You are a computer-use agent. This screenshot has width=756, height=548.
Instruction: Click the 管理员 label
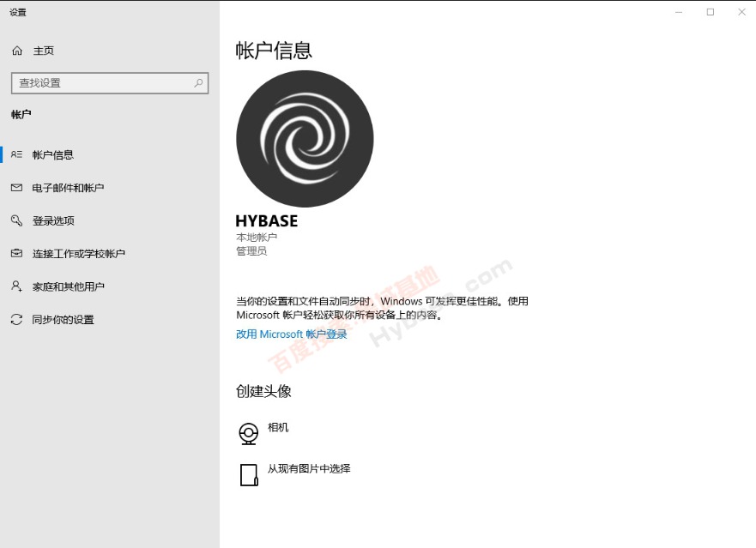[x=251, y=251]
